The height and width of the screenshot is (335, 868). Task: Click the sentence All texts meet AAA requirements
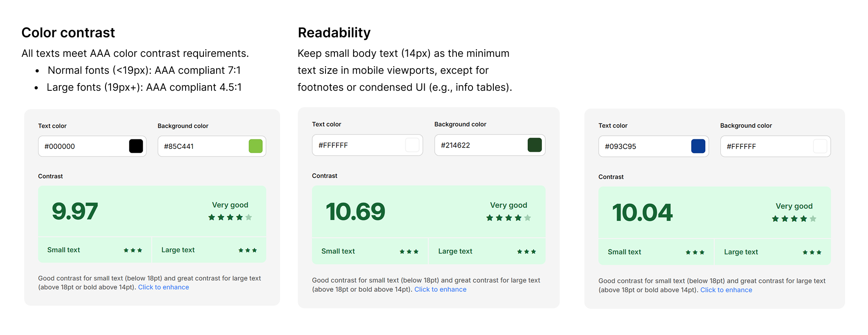pyautogui.click(x=135, y=53)
